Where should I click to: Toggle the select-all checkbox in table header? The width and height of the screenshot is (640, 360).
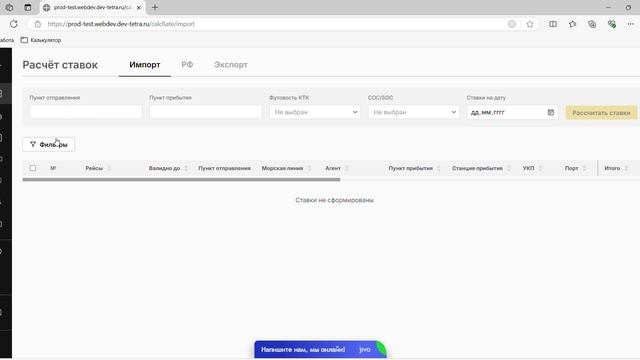point(33,168)
